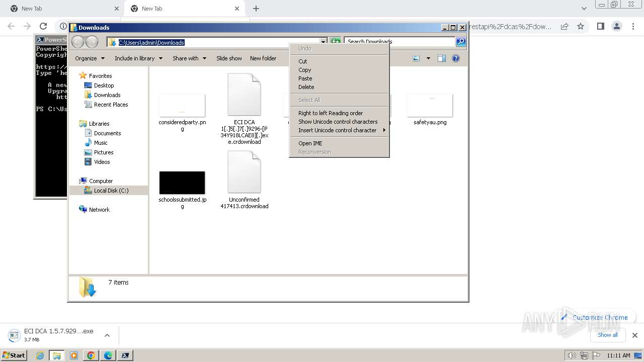Click New folder button
Viewport: 644px width, 362px height.
263,58
